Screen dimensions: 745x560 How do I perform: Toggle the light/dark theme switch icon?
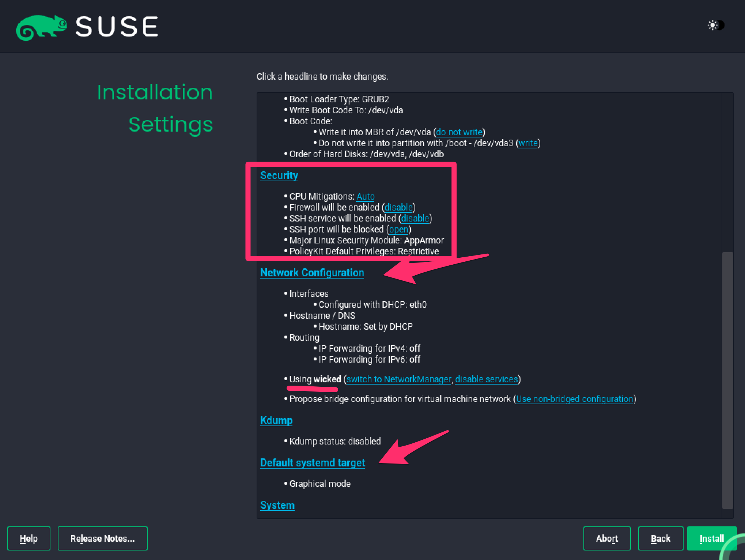click(716, 25)
